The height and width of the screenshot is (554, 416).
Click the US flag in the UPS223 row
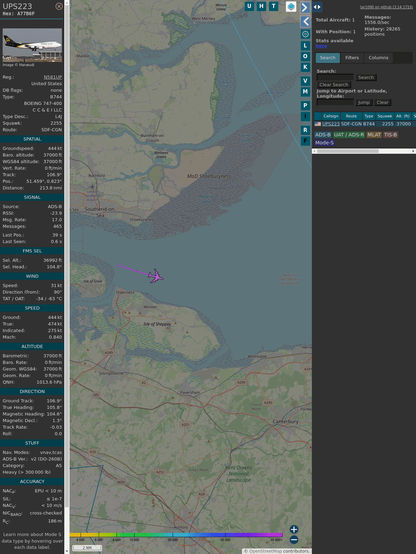tap(318, 124)
